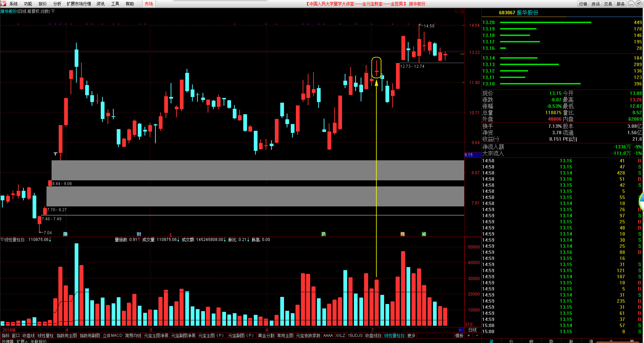Select the XXLZ indicator tab
This screenshot has height=343, width=644.
[x=340, y=336]
